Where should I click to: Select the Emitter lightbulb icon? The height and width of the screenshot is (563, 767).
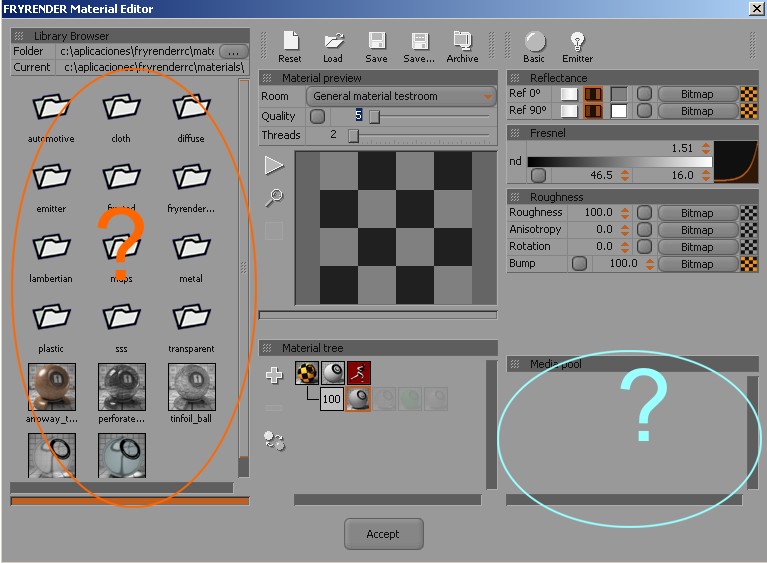577,42
